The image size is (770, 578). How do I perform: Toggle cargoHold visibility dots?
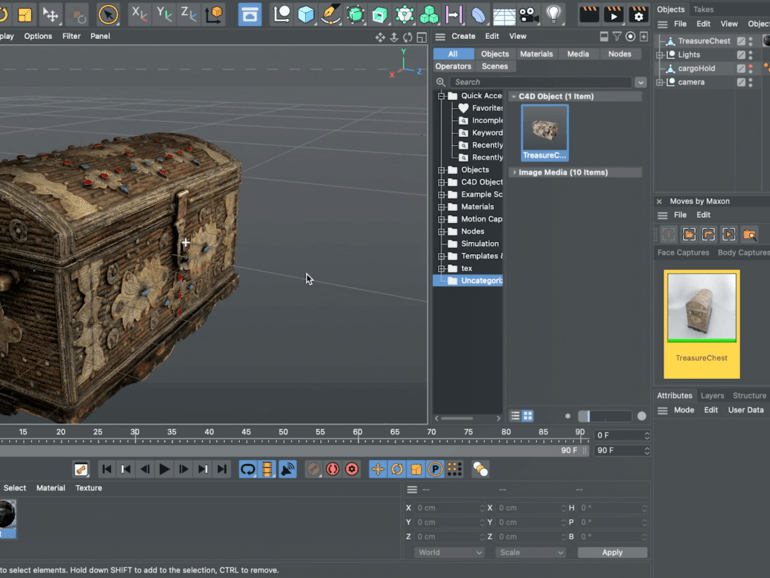pyautogui.click(x=752, y=69)
